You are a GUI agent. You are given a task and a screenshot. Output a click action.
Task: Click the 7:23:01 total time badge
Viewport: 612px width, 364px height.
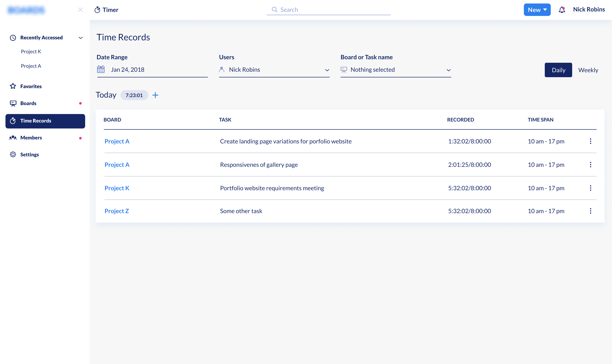[134, 95]
